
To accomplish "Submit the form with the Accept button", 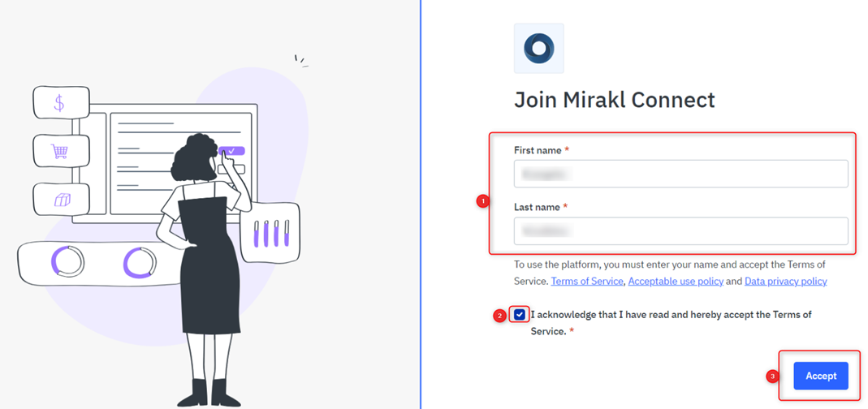I will click(820, 376).
